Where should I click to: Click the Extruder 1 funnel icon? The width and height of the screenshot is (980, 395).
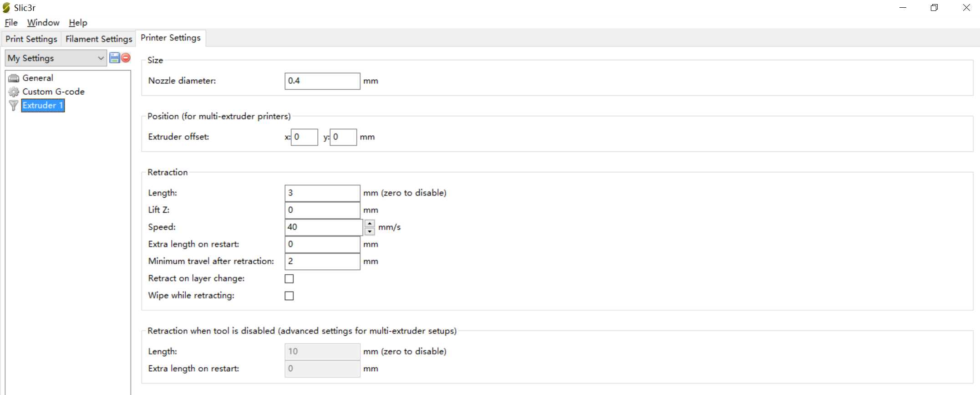coord(14,105)
